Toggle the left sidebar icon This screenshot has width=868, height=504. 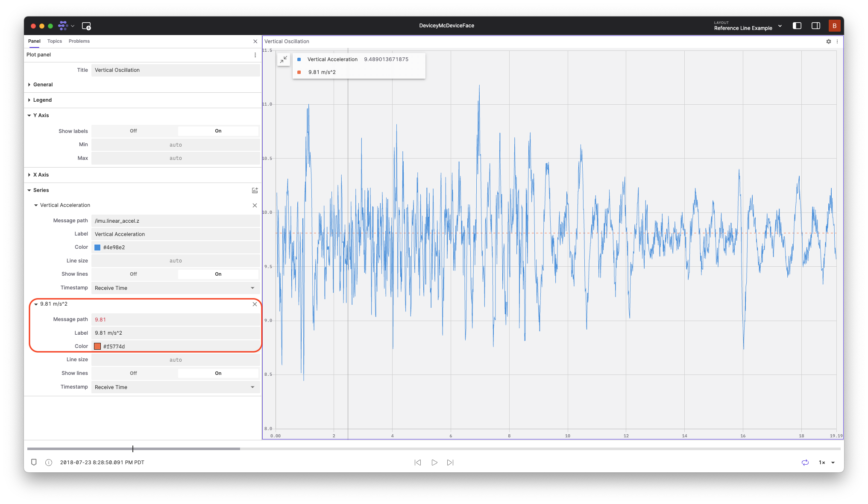[x=797, y=26]
